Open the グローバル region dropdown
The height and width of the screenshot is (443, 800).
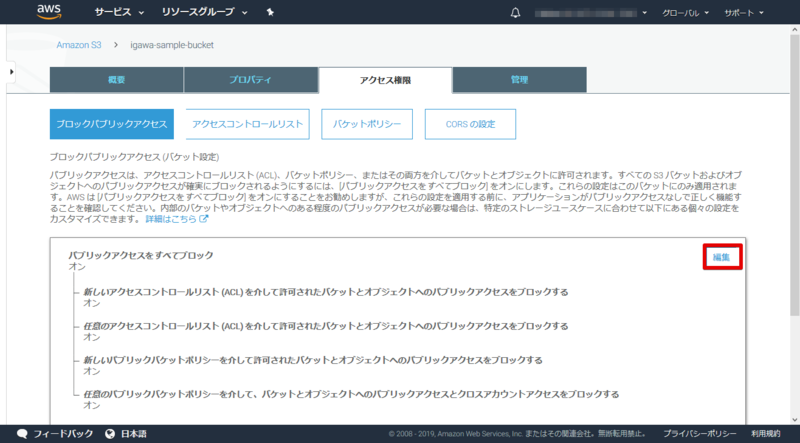pos(685,13)
